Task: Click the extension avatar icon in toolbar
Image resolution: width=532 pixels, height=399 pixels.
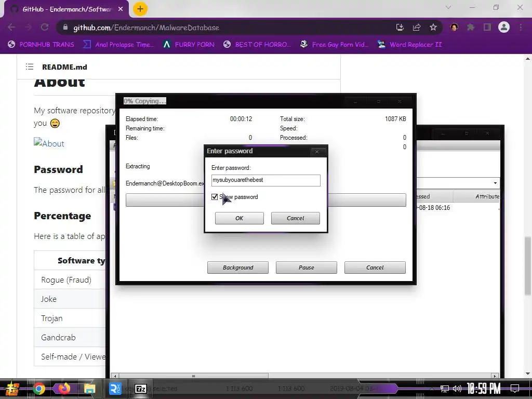Action: (454, 27)
